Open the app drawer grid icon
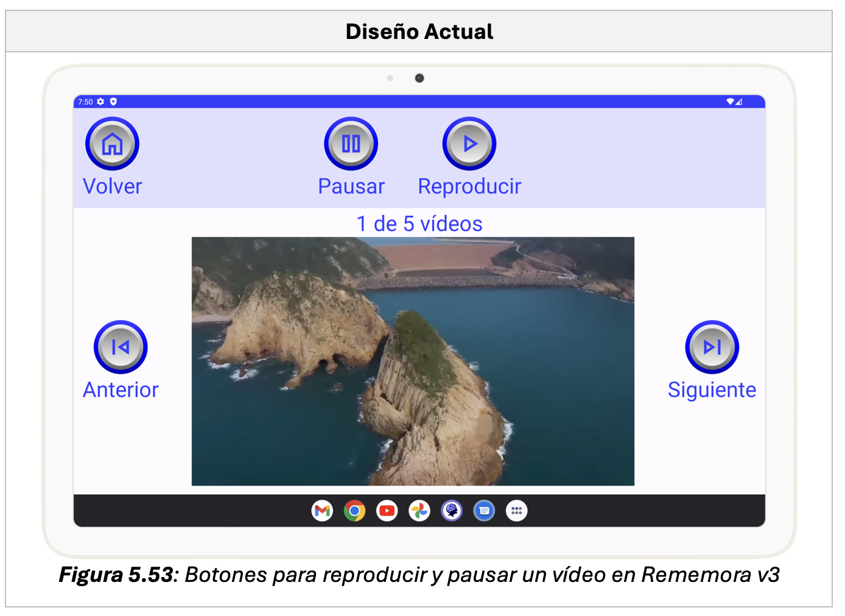Image resolution: width=845 pixels, height=616 pixels. tap(516, 511)
